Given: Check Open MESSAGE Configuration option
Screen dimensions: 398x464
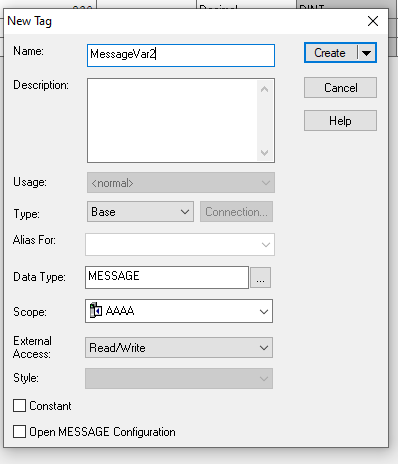Looking at the screenshot, I should 19,431.
